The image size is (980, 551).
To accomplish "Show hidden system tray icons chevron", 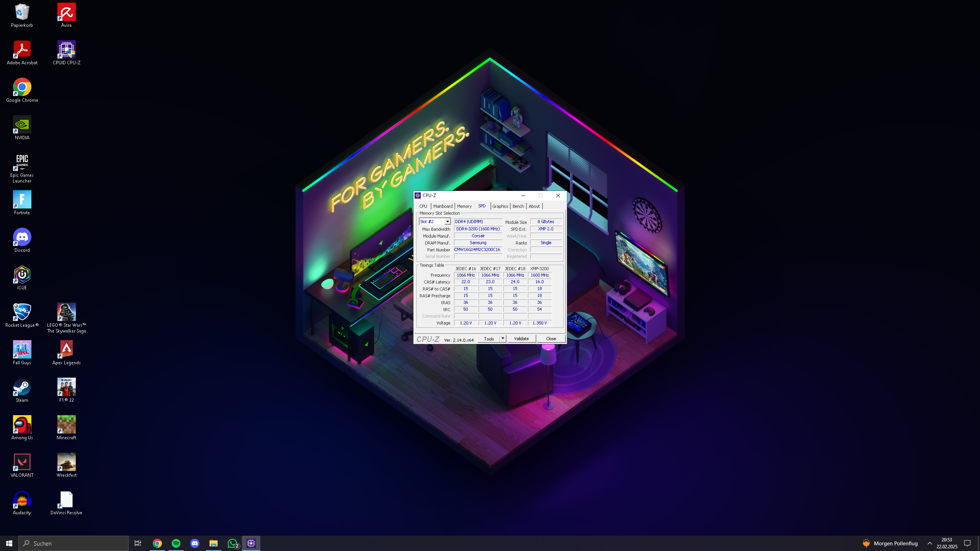I will [x=930, y=543].
